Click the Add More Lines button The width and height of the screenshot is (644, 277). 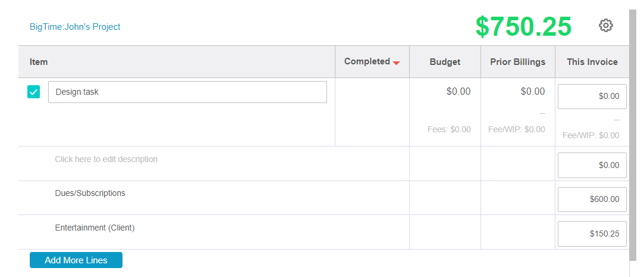click(x=76, y=260)
